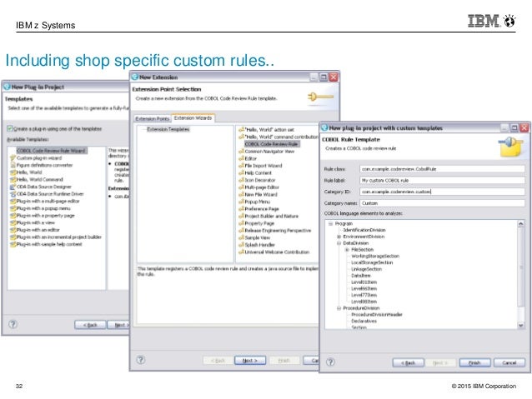Expand the EnvironmentDivision node
Image resolution: width=532 pixels, height=399 pixels.
coord(339,237)
